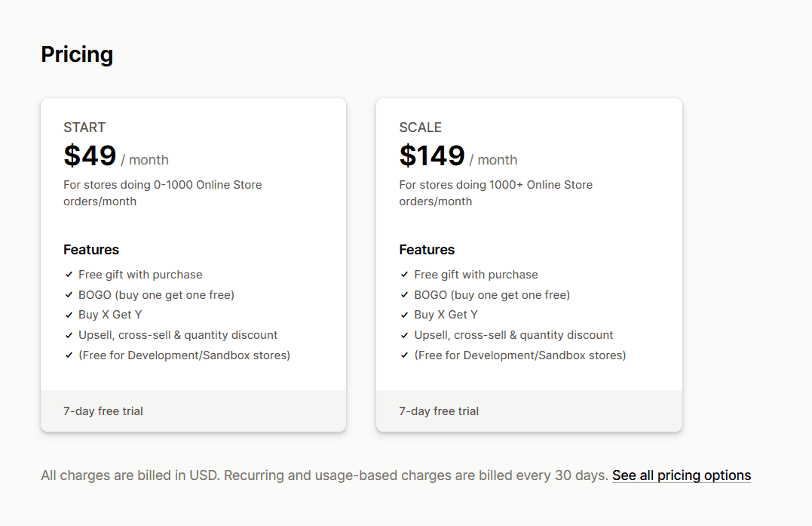Open the "See all pricing options" link
The image size is (812, 526).
tap(681, 475)
